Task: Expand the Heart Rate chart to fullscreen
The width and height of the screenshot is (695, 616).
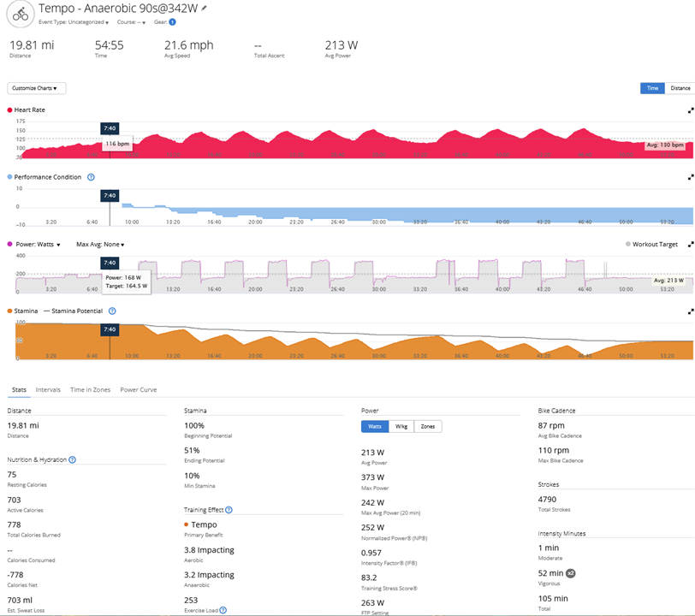Action: point(690,110)
